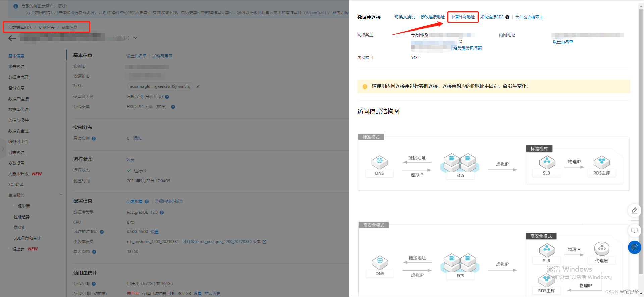Open help icon beside 常规实例 (高可用版)
This screenshot has width=644, height=297.
tap(167, 97)
